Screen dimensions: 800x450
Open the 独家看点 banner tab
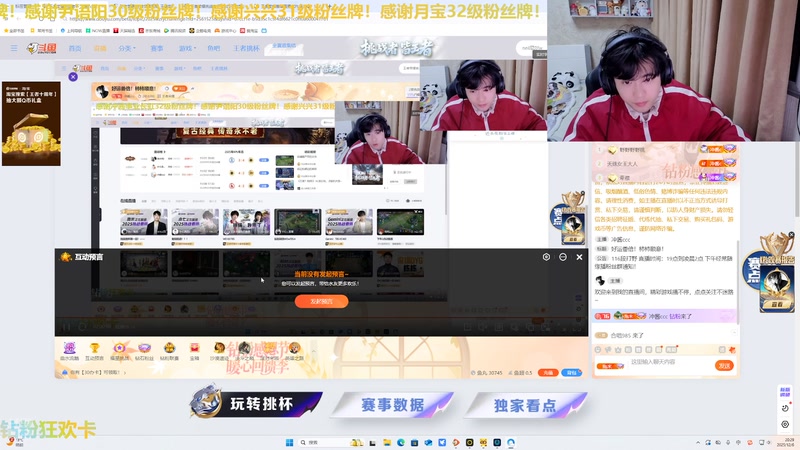click(x=525, y=405)
